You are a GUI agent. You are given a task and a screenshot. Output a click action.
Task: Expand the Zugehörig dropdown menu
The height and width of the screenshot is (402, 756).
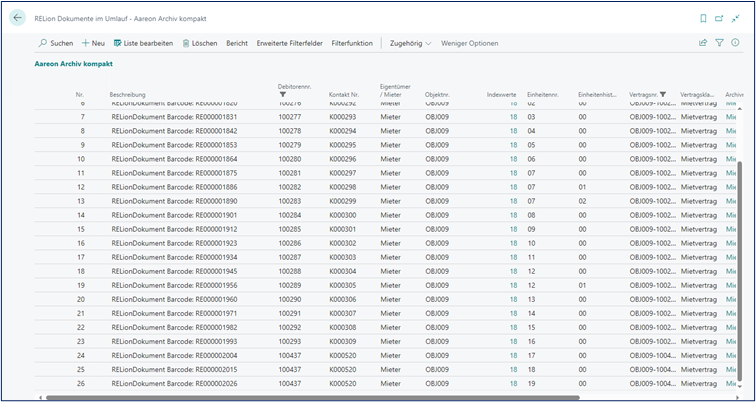pos(410,43)
